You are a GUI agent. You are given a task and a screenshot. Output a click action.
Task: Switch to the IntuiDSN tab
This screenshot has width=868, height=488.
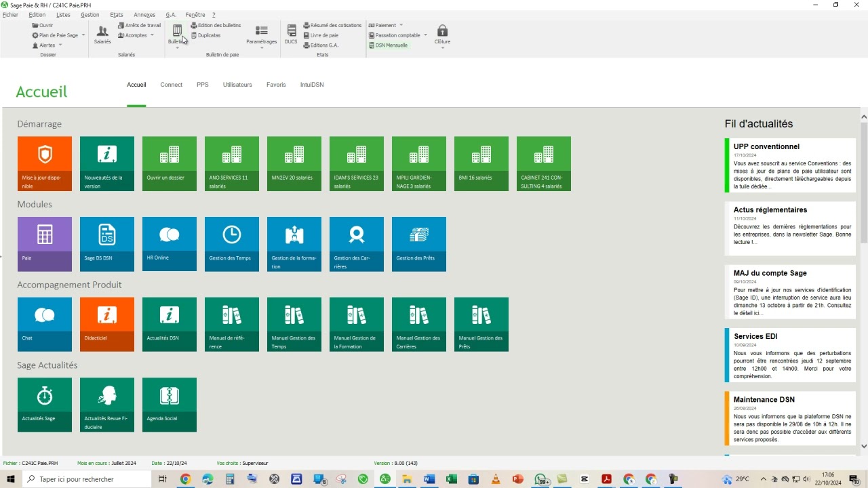pyautogui.click(x=312, y=85)
